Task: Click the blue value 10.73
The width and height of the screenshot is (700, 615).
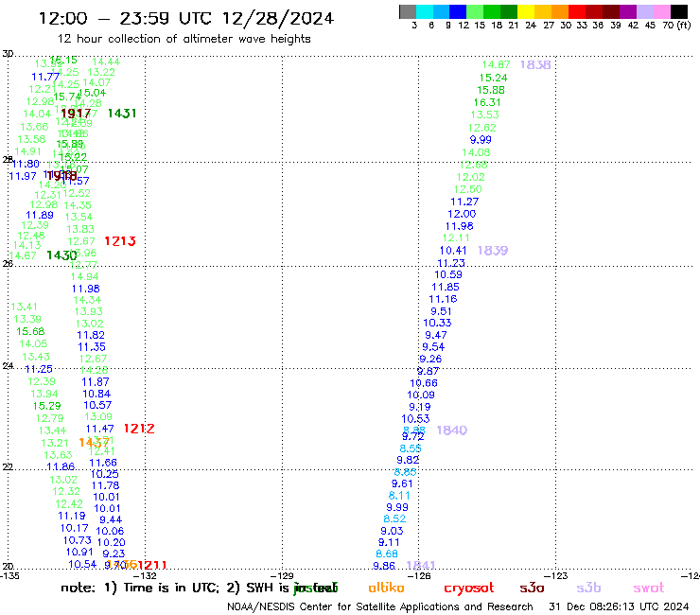Action: (x=78, y=540)
